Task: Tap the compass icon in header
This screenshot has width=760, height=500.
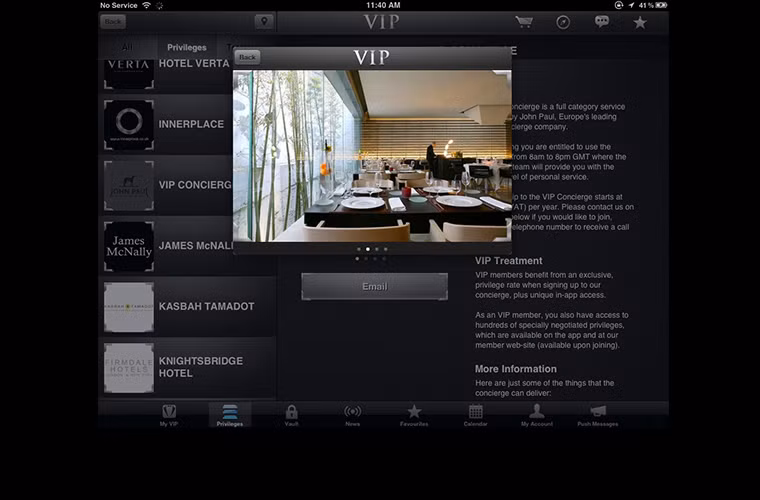Action: click(563, 22)
